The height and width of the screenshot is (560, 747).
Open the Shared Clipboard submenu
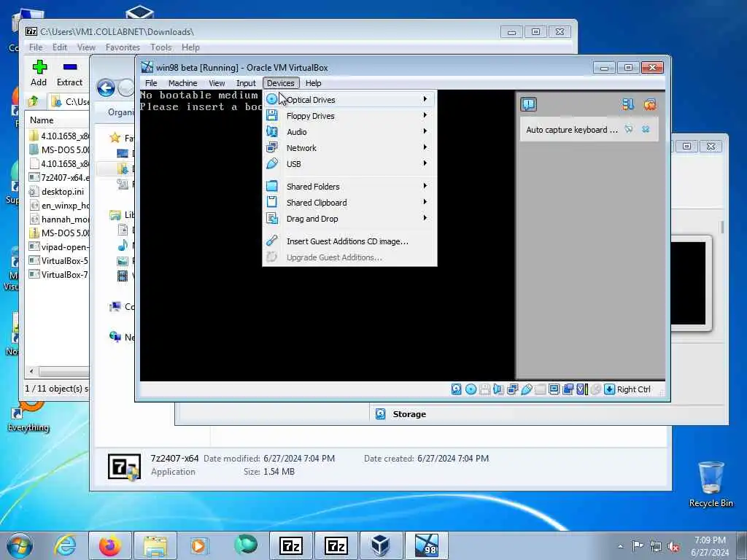[x=349, y=203]
